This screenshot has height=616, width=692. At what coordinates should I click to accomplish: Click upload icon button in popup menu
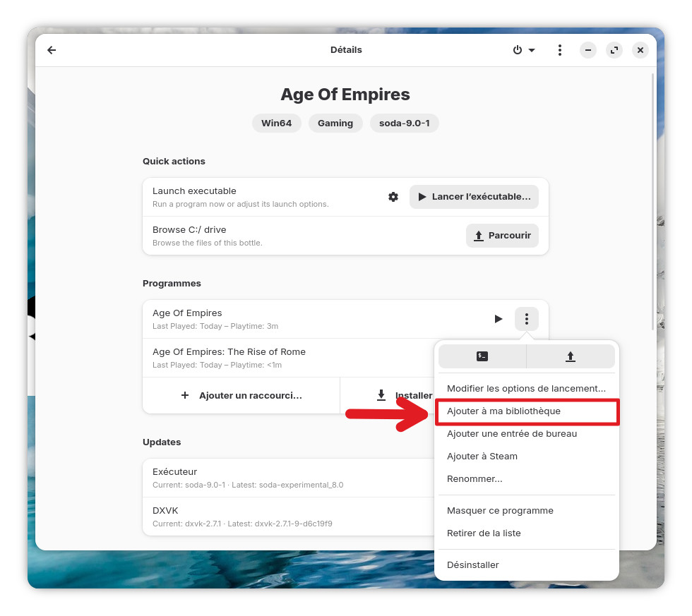click(571, 356)
